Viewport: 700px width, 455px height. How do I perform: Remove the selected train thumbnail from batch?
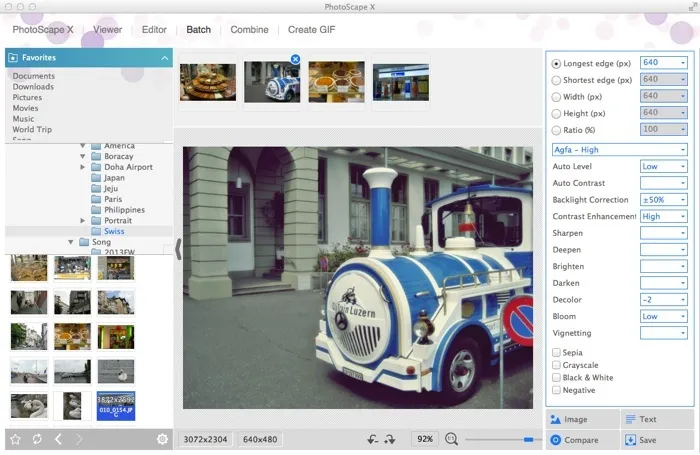point(295,60)
